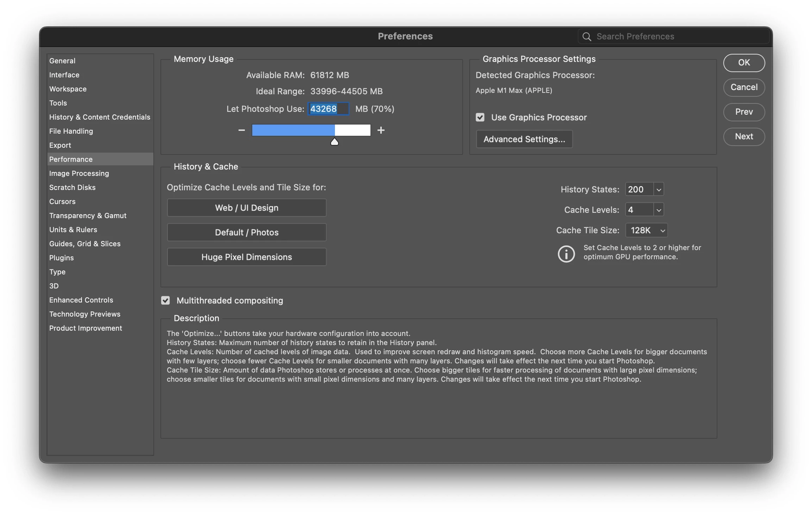Click the info icon near cache tip
Screen dimensions: 812x515
pyautogui.click(x=566, y=254)
